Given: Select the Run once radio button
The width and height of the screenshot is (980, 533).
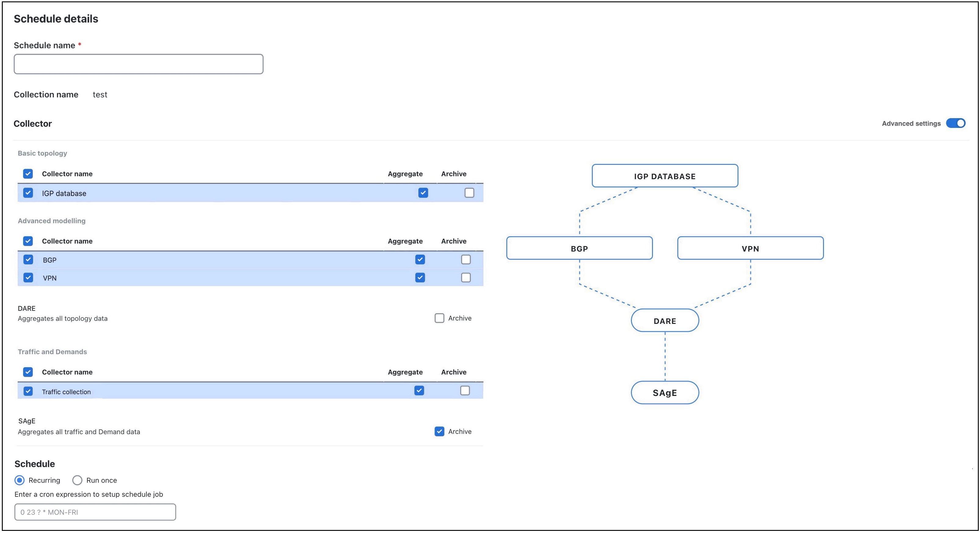Looking at the screenshot, I should click(77, 480).
